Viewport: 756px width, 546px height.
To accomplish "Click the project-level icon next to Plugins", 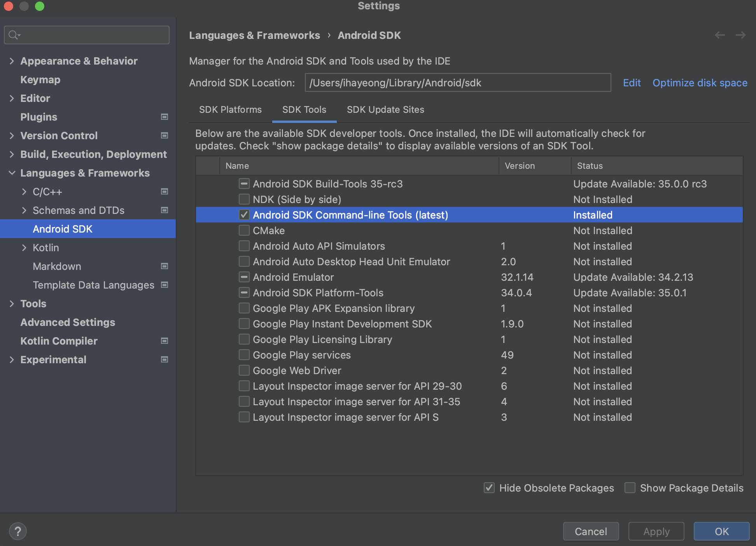I will (164, 117).
